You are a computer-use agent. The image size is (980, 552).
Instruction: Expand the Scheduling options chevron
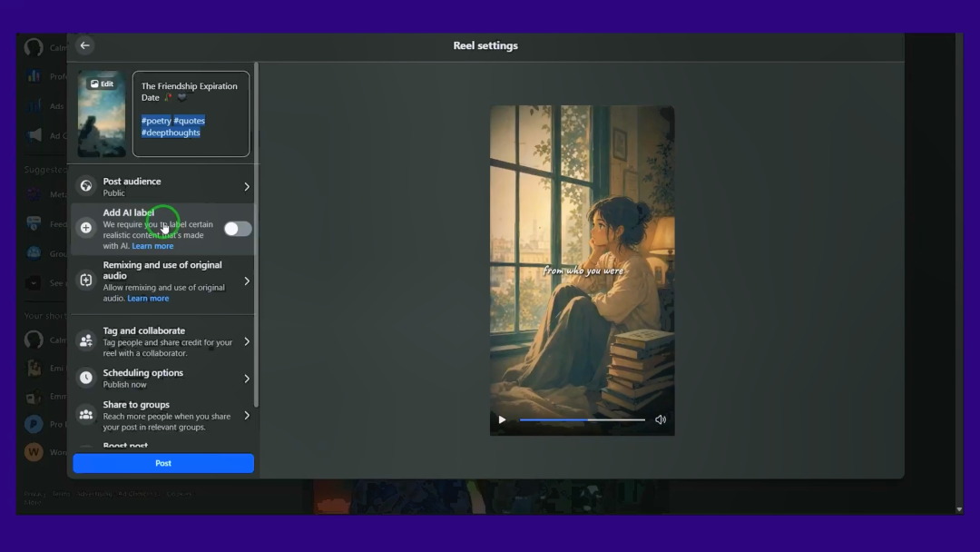point(247,379)
